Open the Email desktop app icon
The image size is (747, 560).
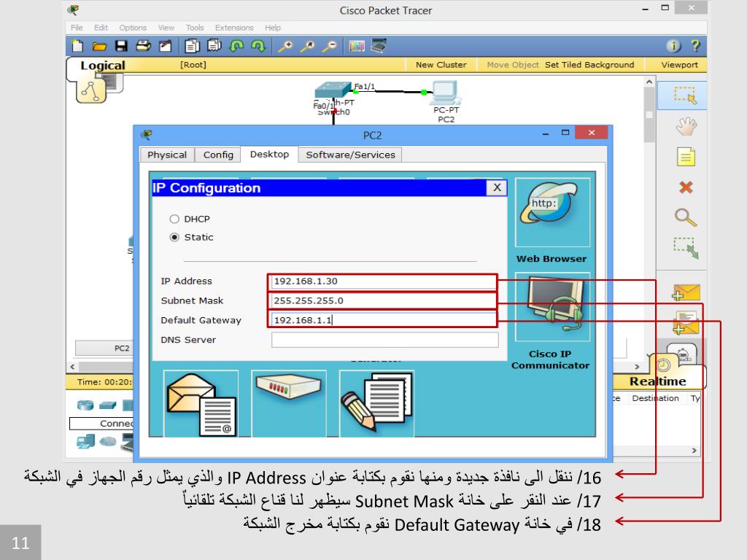pos(201,403)
